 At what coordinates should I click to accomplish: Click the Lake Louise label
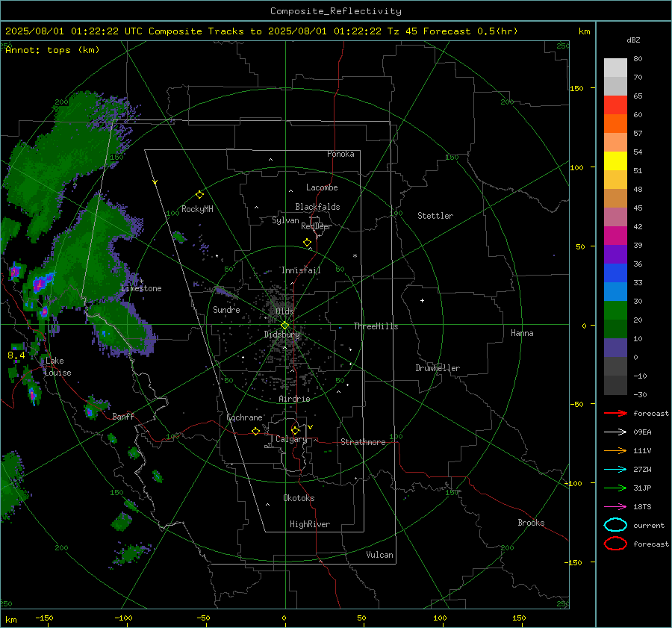pyautogui.click(x=57, y=367)
